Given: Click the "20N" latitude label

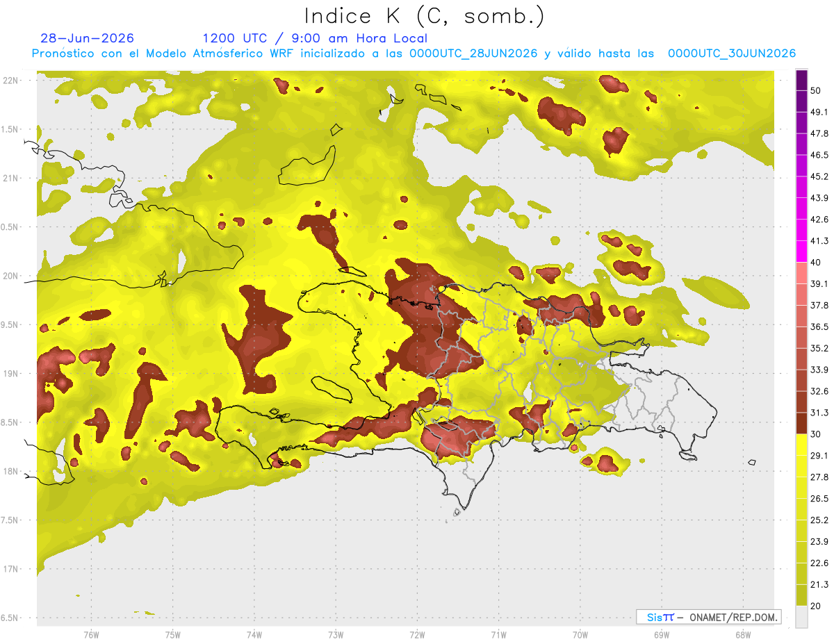Looking at the screenshot, I should pos(11,276).
